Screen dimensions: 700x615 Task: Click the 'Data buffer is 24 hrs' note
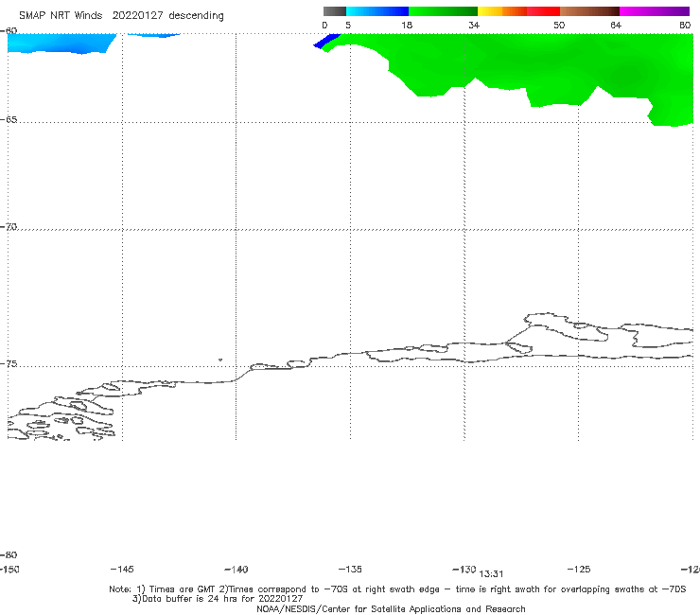[218, 599]
